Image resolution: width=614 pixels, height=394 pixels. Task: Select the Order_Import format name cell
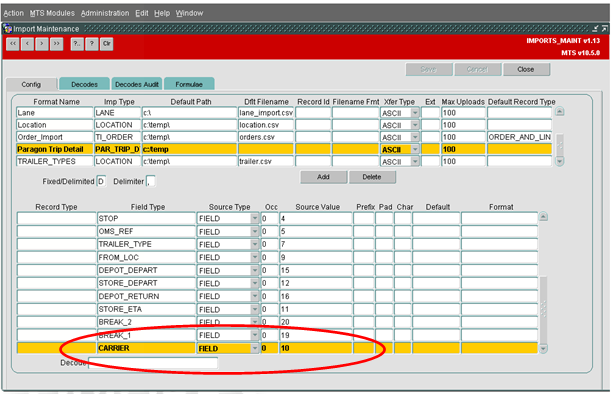click(x=54, y=137)
